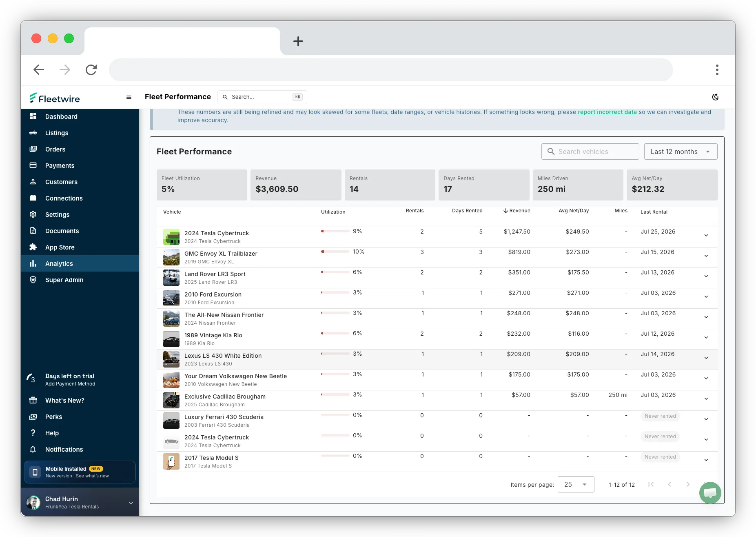Viewport: 756px width, 537px height.
Task: Click the Payments card icon
Action: tap(33, 165)
